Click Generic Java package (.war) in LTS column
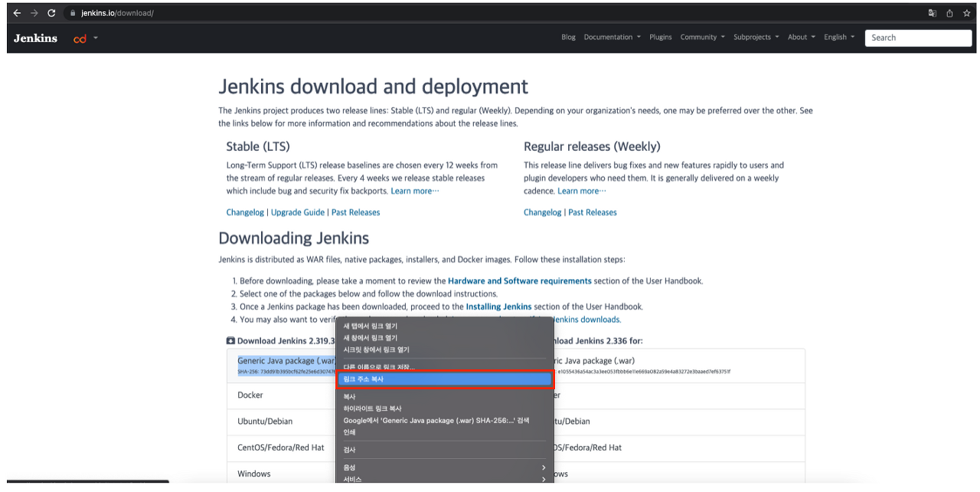980x492 pixels. pyautogui.click(x=286, y=360)
